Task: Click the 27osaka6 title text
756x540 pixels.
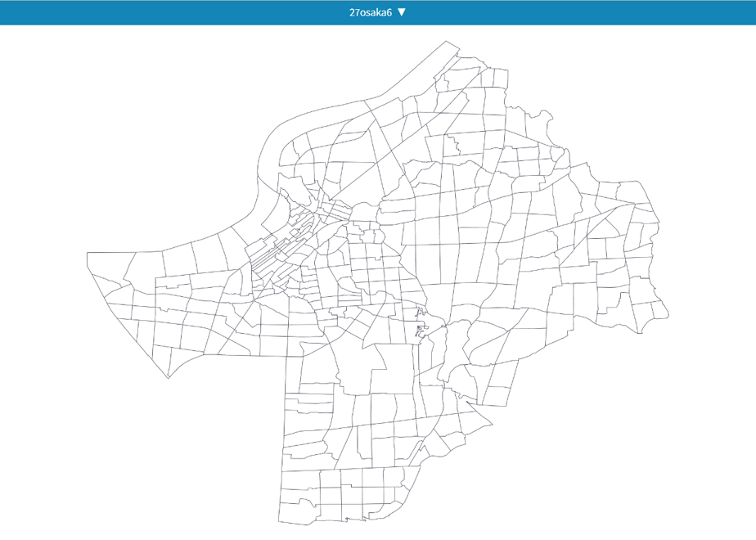Action: 371,12
